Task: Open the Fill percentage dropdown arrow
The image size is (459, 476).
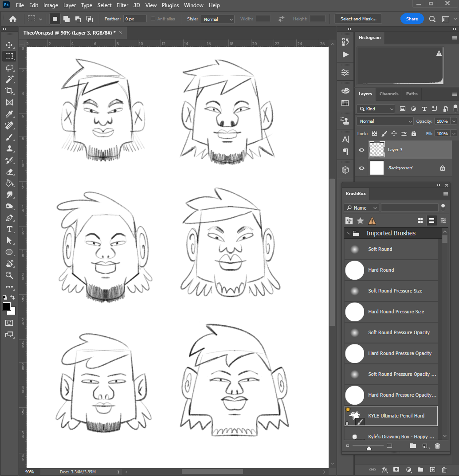Action: pos(454,133)
